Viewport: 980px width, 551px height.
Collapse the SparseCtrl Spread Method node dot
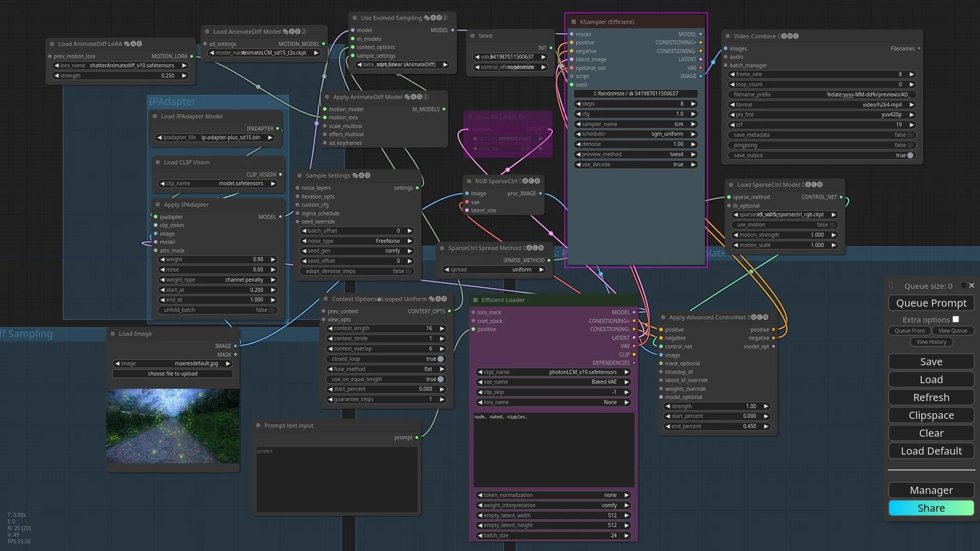pos(442,248)
